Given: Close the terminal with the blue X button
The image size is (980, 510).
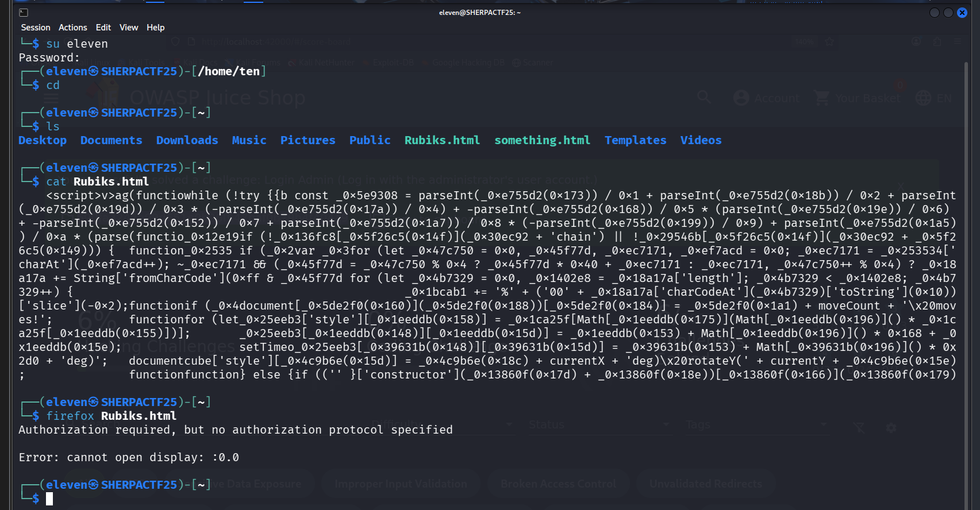Looking at the screenshot, I should tap(962, 13).
